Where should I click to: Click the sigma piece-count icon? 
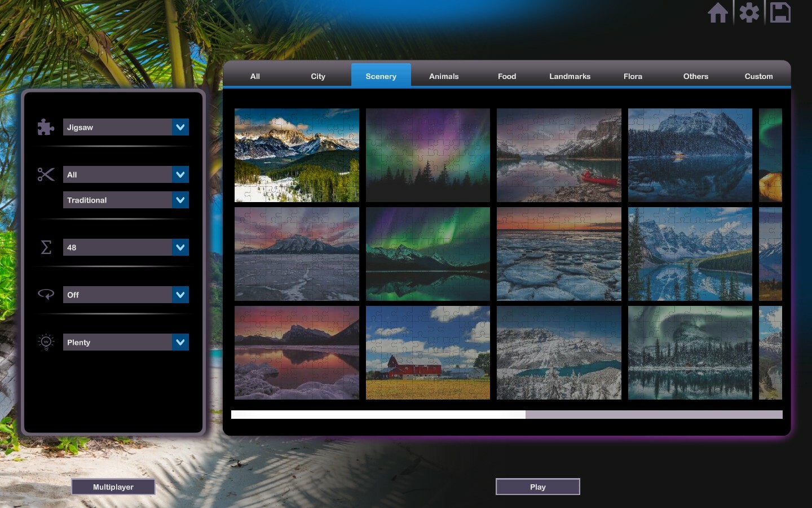45,247
